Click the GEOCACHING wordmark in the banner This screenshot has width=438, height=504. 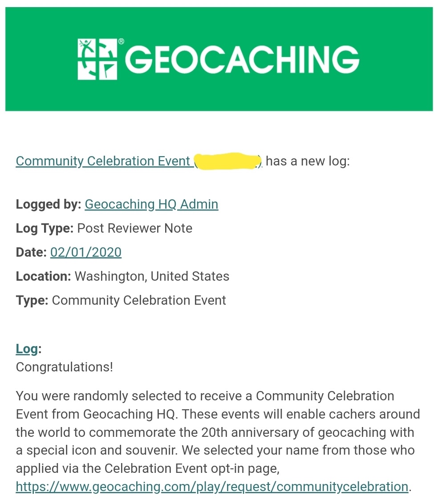tap(242, 60)
